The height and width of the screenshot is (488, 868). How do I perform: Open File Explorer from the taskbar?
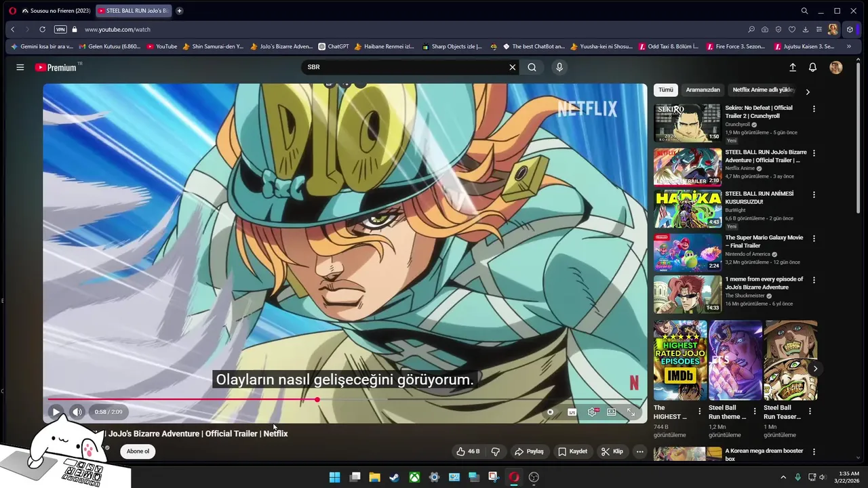click(x=374, y=477)
